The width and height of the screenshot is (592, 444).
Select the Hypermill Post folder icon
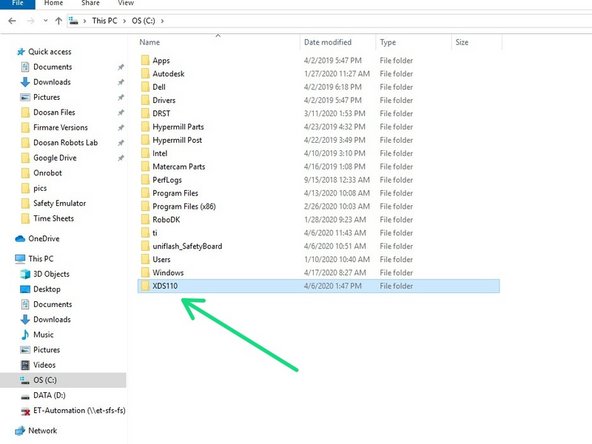pos(145,140)
